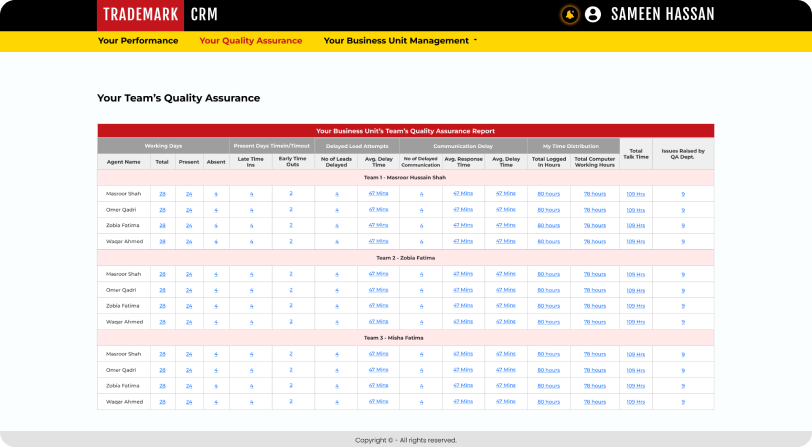Open Team 2 Zobia Fatima total computer working hours
This screenshot has height=447, width=812.
[594, 306]
